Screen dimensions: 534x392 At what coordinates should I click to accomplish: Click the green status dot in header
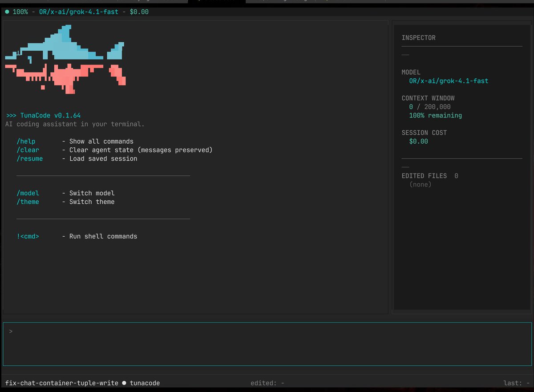[7, 12]
